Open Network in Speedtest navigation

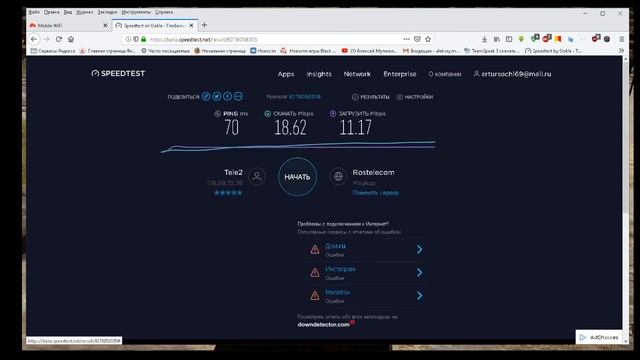357,74
